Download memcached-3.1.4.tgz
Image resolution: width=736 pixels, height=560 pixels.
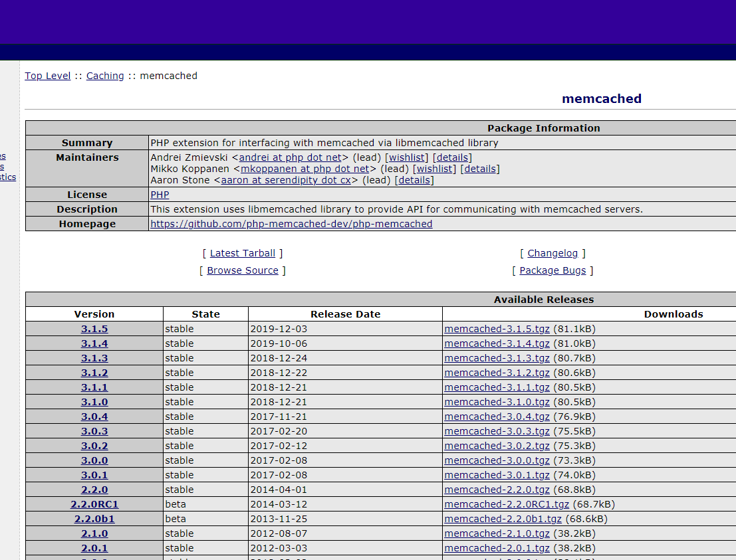[497, 344]
